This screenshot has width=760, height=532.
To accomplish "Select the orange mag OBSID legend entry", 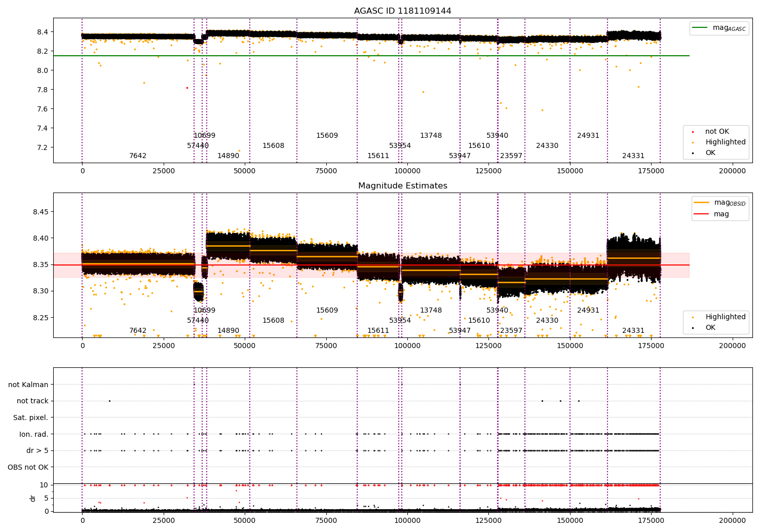I will pyautogui.click(x=720, y=203).
